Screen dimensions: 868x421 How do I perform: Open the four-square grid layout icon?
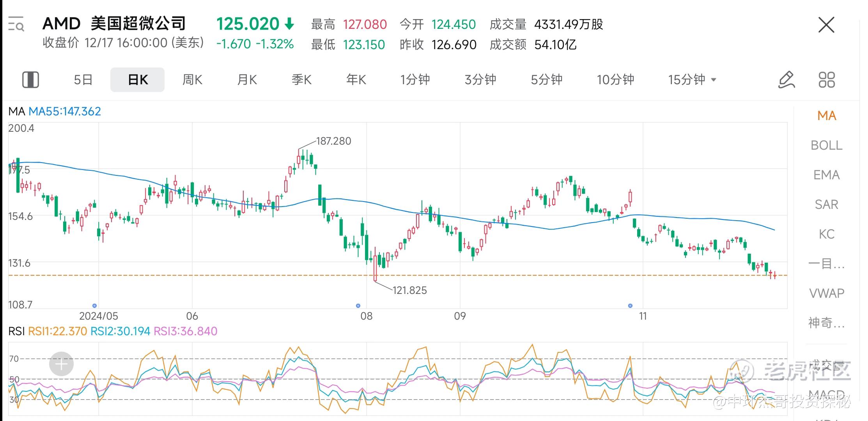tap(826, 80)
